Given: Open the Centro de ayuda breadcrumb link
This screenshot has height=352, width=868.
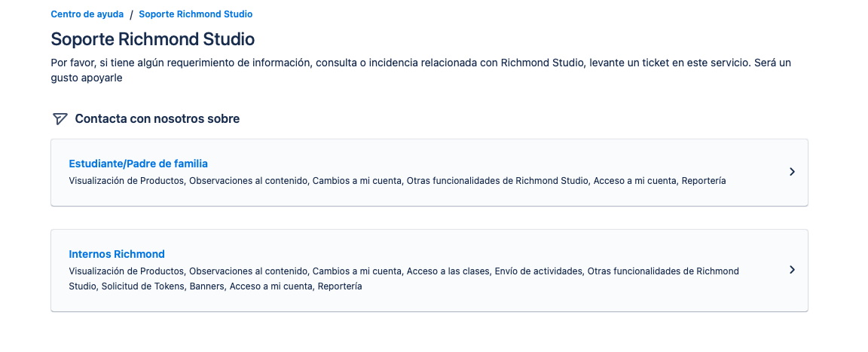Looking at the screenshot, I should pyautogui.click(x=87, y=14).
